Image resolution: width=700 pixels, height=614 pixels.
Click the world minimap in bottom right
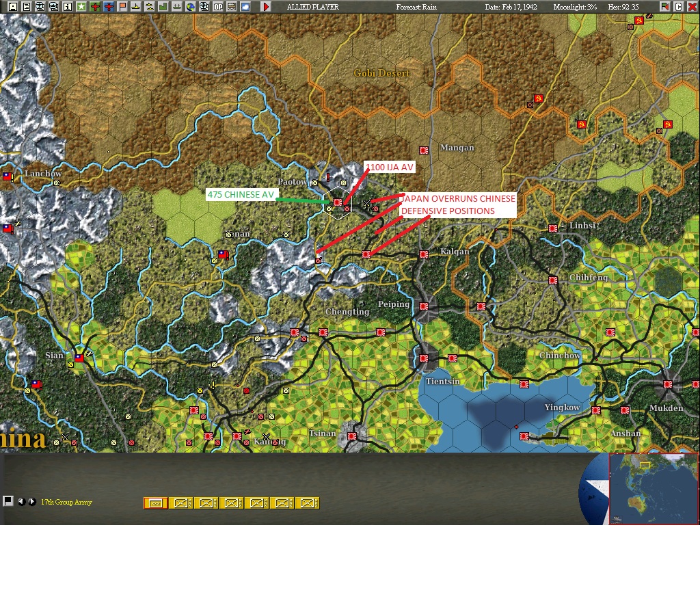[654, 488]
